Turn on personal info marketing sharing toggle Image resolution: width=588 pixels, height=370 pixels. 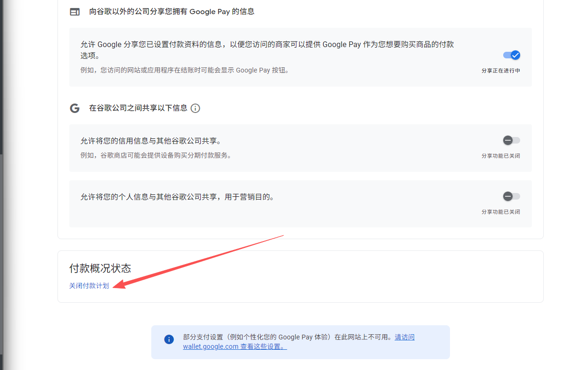coord(511,196)
